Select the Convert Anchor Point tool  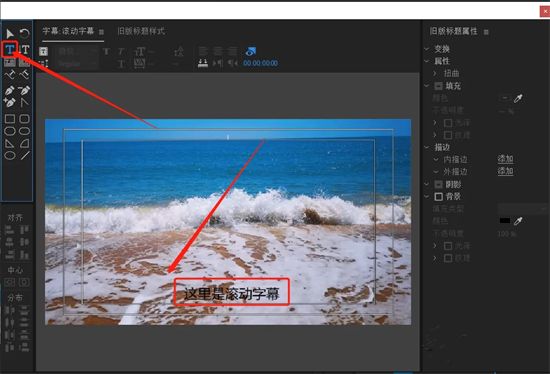point(24,102)
